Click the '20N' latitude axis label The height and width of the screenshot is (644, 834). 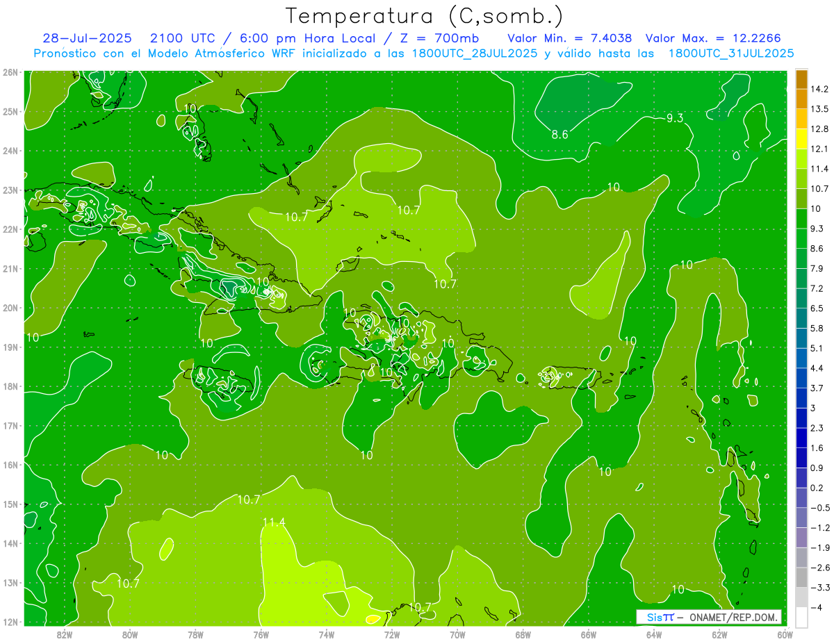pyautogui.click(x=10, y=308)
